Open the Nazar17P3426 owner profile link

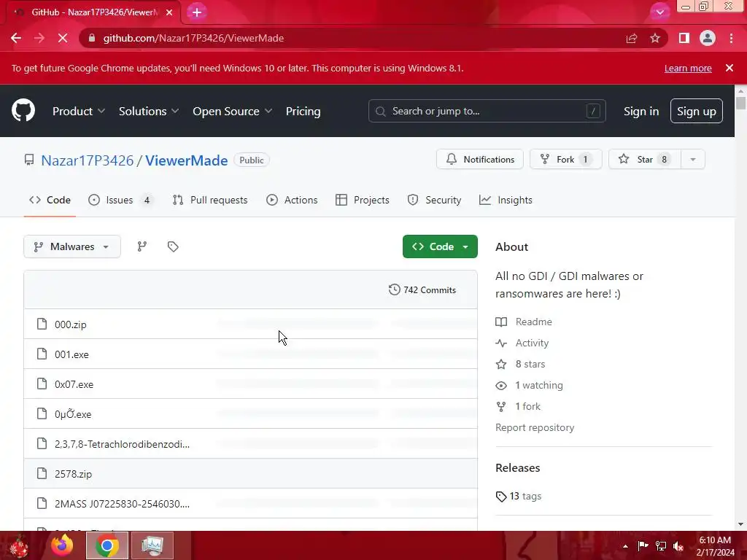(88, 160)
